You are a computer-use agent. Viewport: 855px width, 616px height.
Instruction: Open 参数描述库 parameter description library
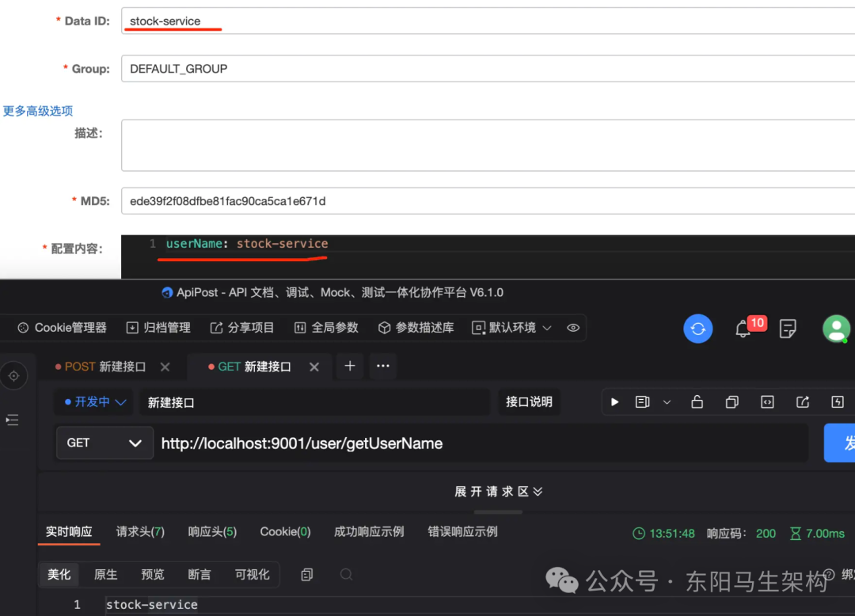coord(416,328)
